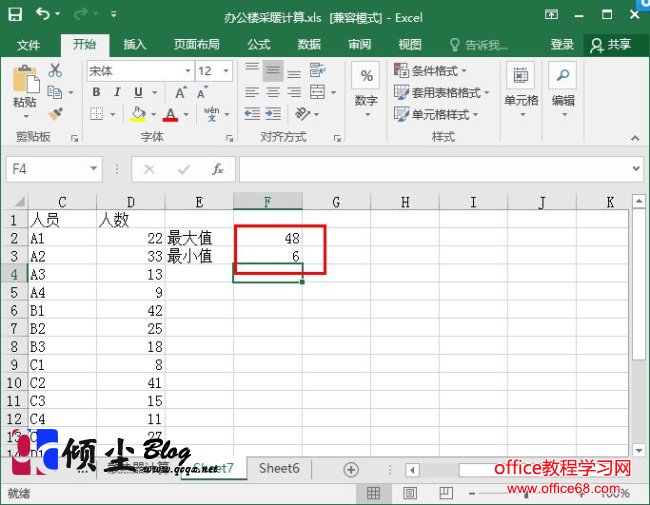
Task: Increase font size with the large A
Action: click(180, 92)
